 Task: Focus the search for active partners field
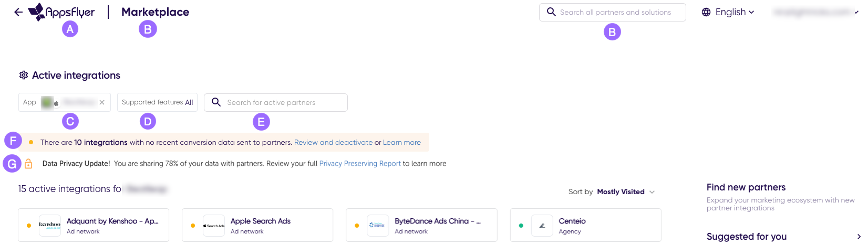click(x=276, y=102)
